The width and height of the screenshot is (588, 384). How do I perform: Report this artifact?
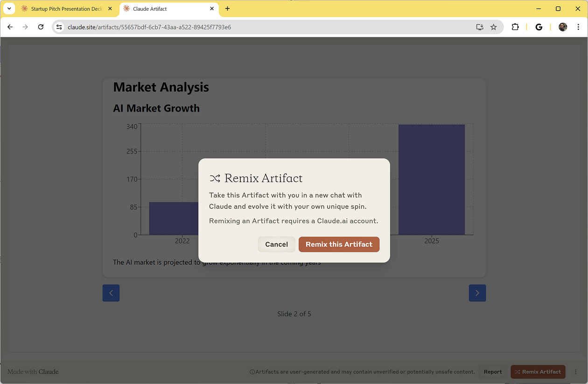tap(492, 371)
